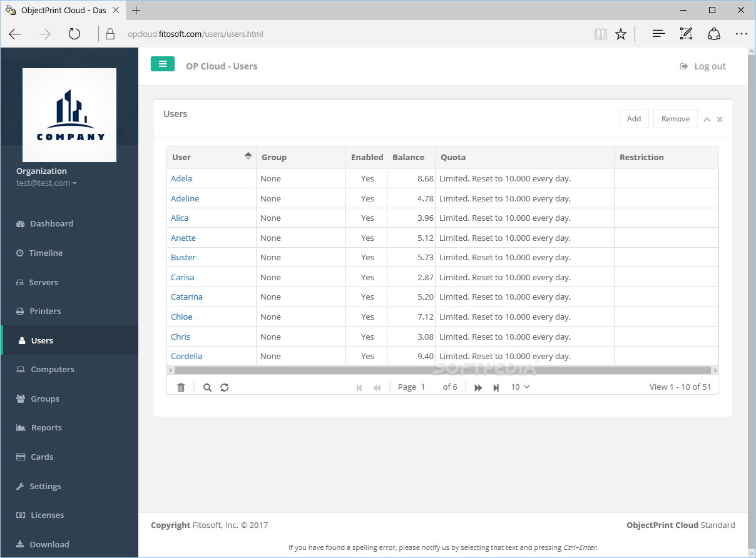Click the Group column header
This screenshot has height=558, width=756.
tap(301, 157)
